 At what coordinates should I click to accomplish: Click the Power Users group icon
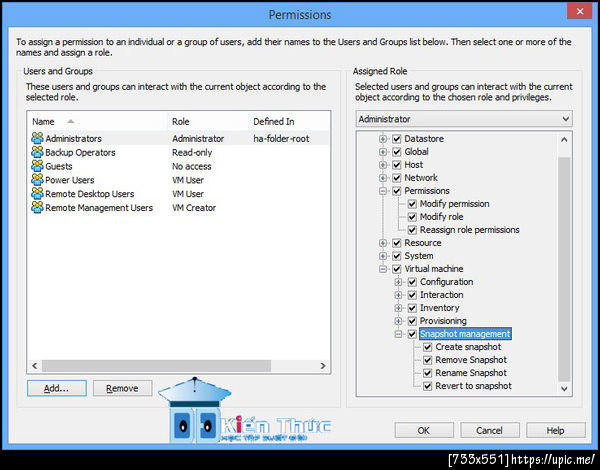tap(37, 180)
